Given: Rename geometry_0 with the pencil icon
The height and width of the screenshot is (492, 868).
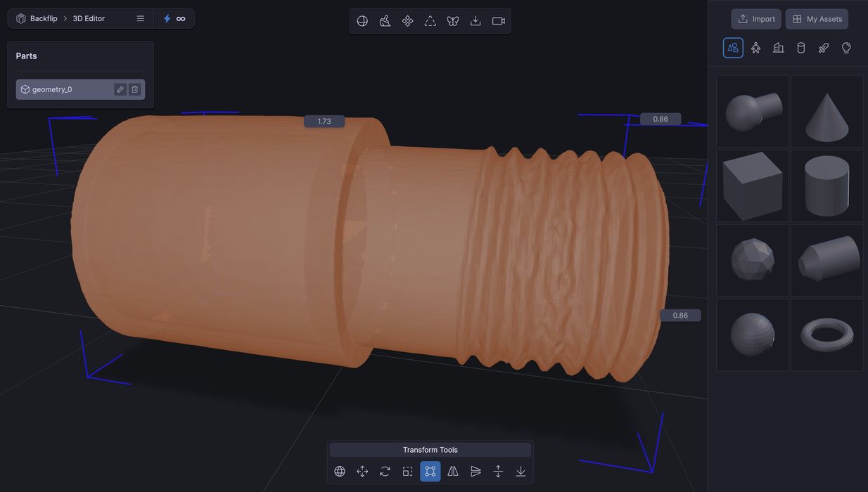Looking at the screenshot, I should [x=120, y=89].
